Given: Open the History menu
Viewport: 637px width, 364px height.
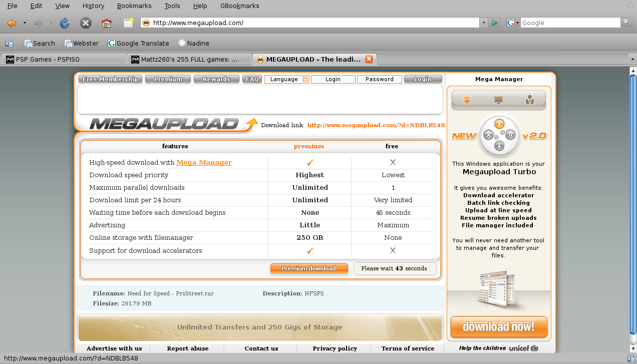Looking at the screenshot, I should (x=93, y=6).
